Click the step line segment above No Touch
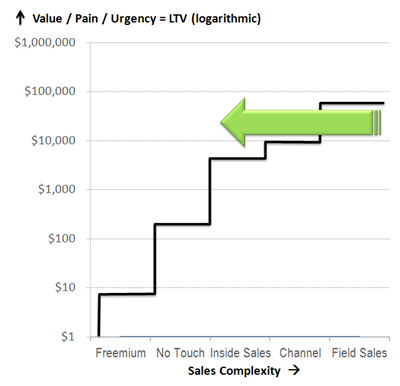This screenshot has width=400, height=386. (x=182, y=224)
